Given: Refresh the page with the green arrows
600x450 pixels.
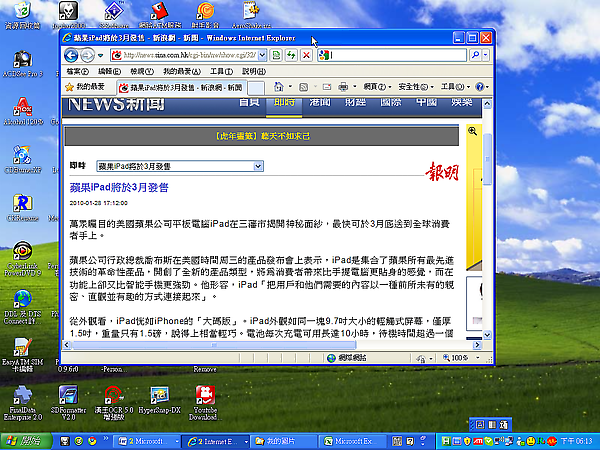Looking at the screenshot, I should coord(291,55).
